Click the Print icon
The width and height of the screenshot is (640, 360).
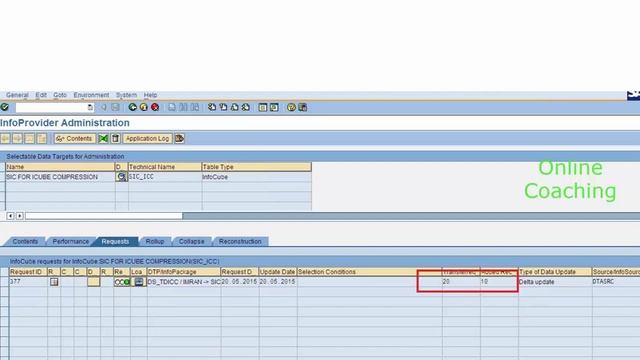coord(172,107)
